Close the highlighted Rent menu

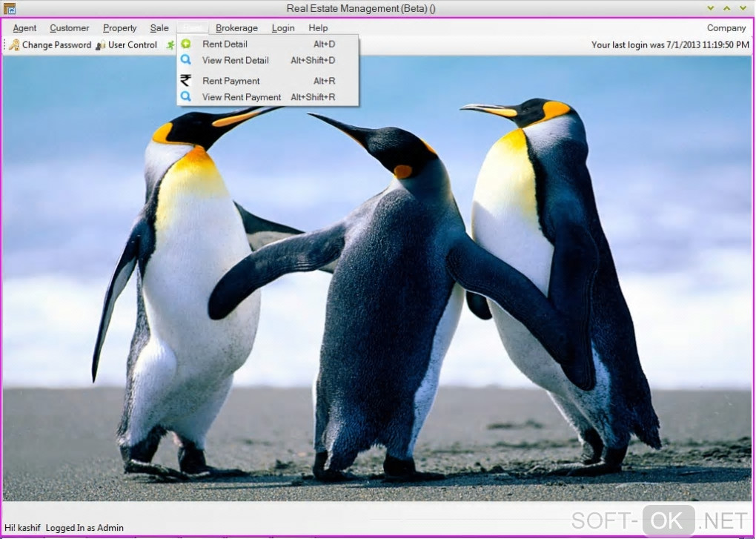point(193,28)
